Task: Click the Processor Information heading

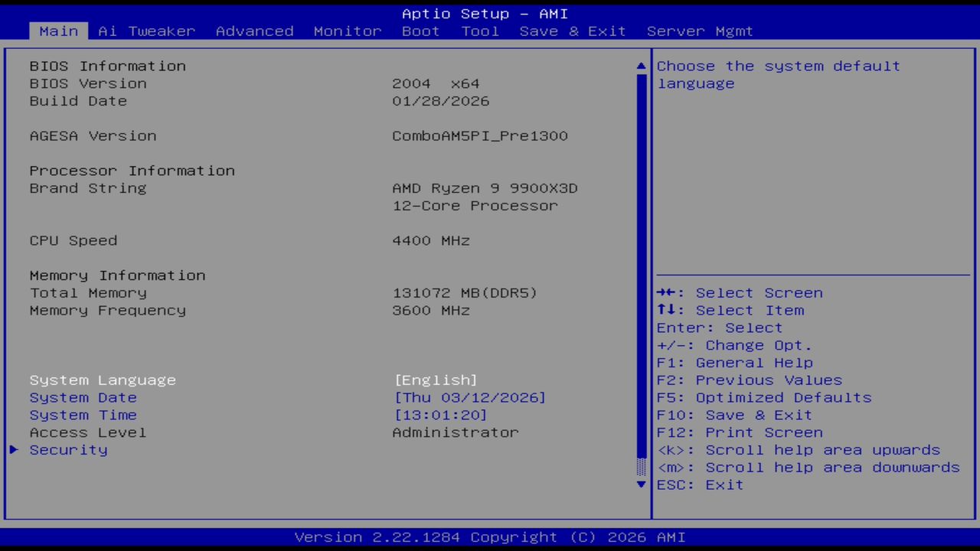Action: pyautogui.click(x=132, y=171)
